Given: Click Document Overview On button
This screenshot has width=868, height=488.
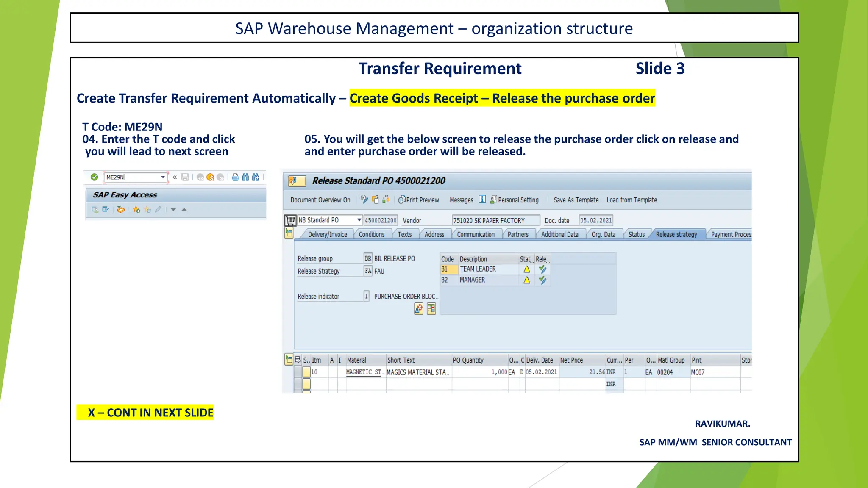Looking at the screenshot, I should 320,200.
